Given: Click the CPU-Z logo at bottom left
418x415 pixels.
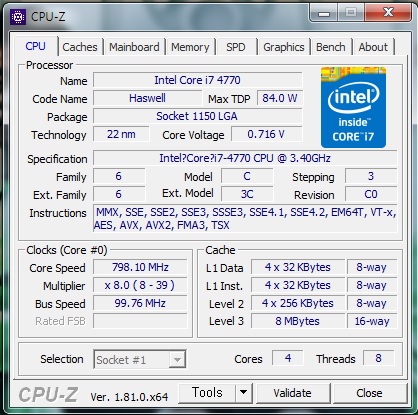Looking at the screenshot, I should click(x=48, y=395).
